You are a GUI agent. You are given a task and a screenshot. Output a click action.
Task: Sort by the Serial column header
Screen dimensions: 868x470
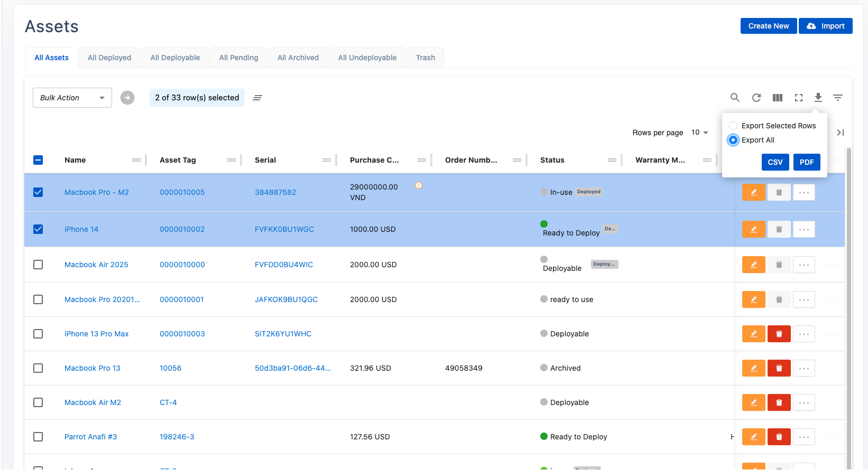pos(265,160)
